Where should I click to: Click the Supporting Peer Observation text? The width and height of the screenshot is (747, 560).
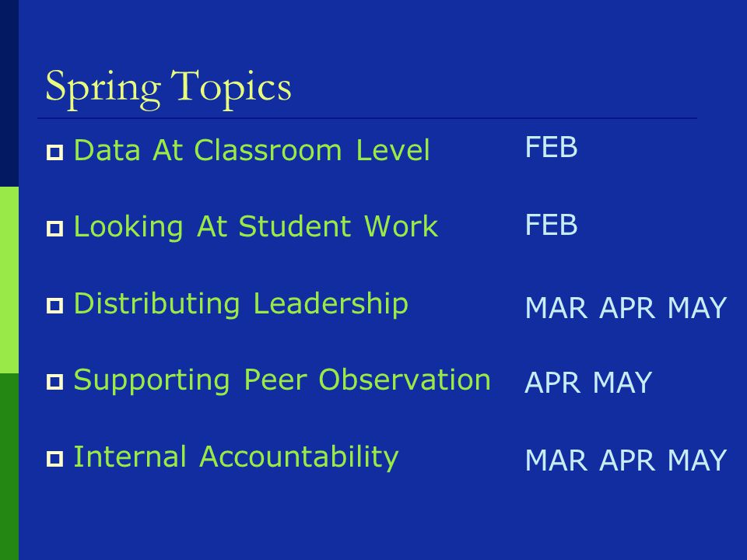[282, 380]
